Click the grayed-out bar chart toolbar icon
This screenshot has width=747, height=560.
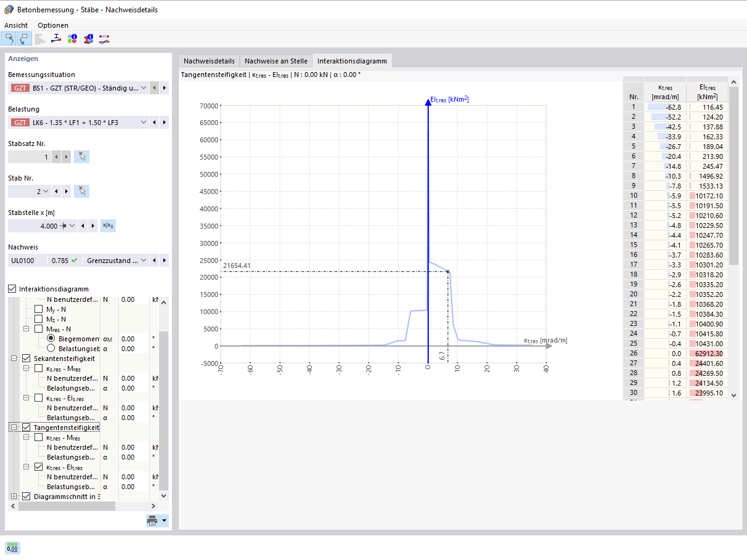[40, 39]
